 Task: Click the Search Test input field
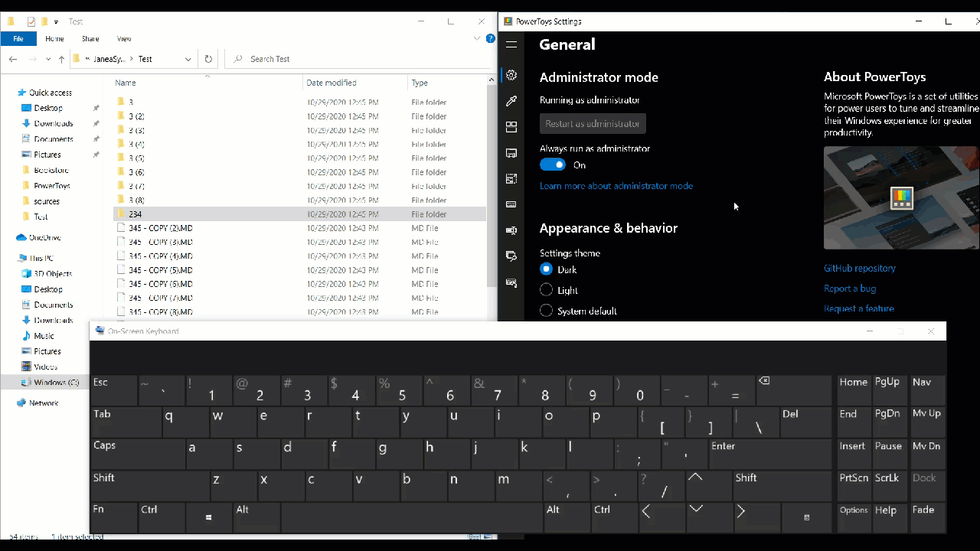point(358,59)
